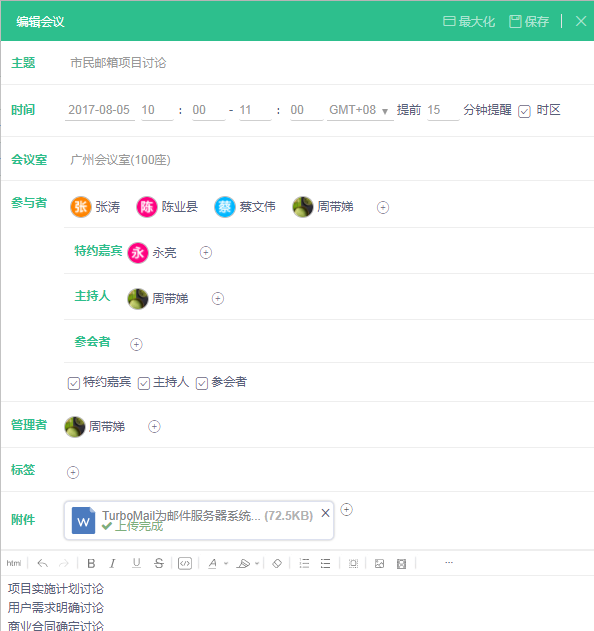The height and width of the screenshot is (631, 594).
Task: Toggle the 特约嘉宾 checkbox
Action: tap(74, 383)
